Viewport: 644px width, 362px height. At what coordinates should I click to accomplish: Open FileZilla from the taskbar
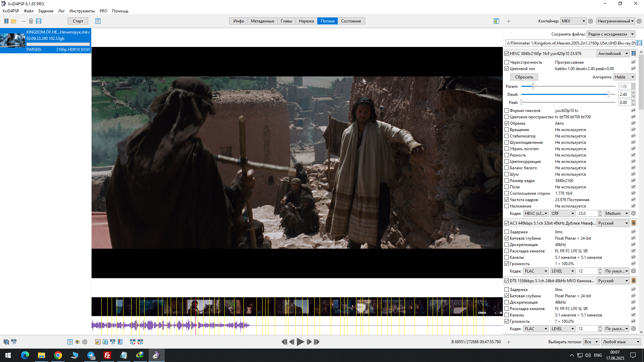107,355
